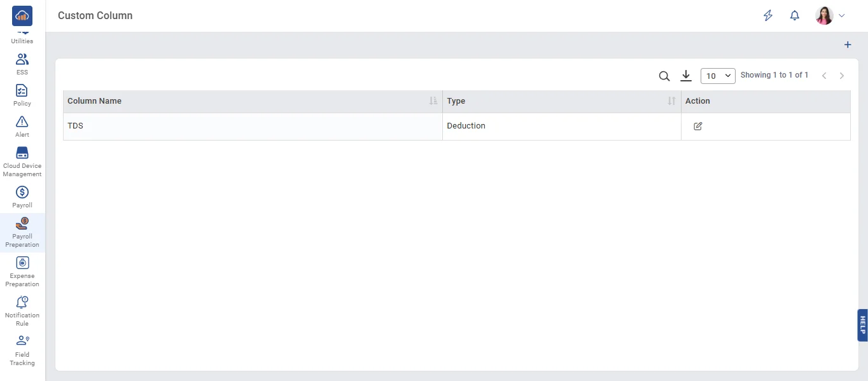Open the ESS module in the sidebar
This screenshot has width=868, height=381.
(22, 64)
